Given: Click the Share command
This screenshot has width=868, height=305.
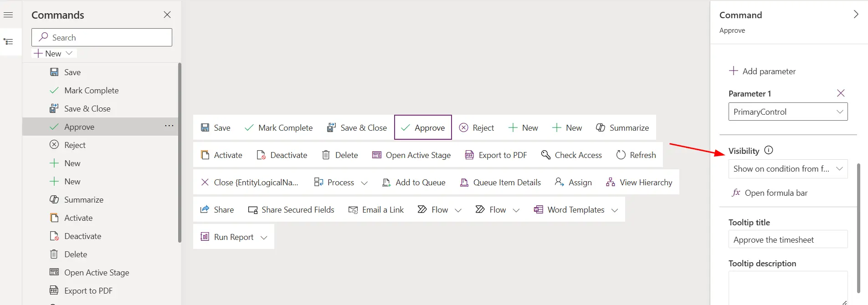Looking at the screenshot, I should click(x=217, y=209).
